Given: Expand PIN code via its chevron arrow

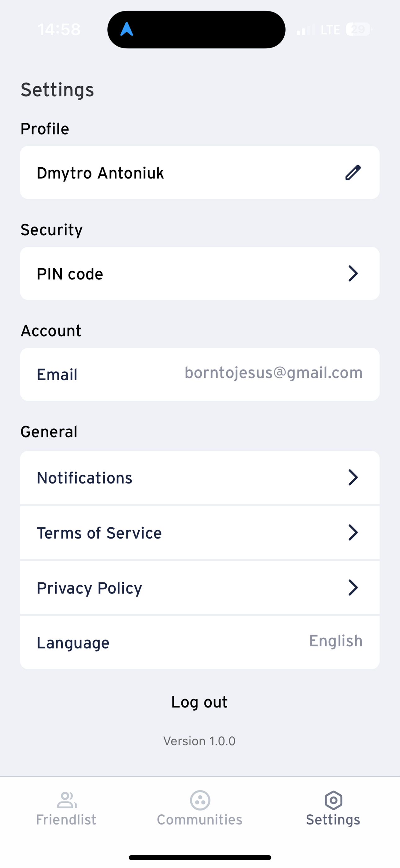Looking at the screenshot, I should 353,273.
